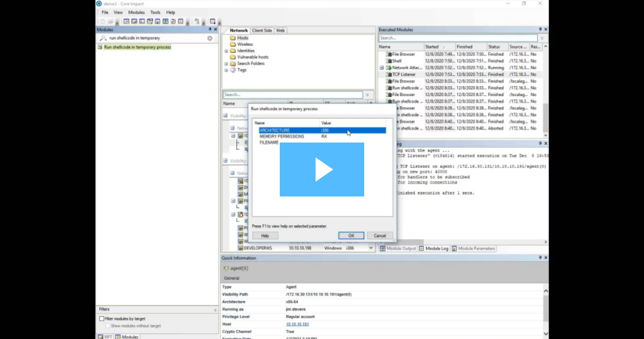This screenshot has width=644, height=339.
Task: Expand Executed Modules search options chevron
Action: pyautogui.click(x=543, y=38)
